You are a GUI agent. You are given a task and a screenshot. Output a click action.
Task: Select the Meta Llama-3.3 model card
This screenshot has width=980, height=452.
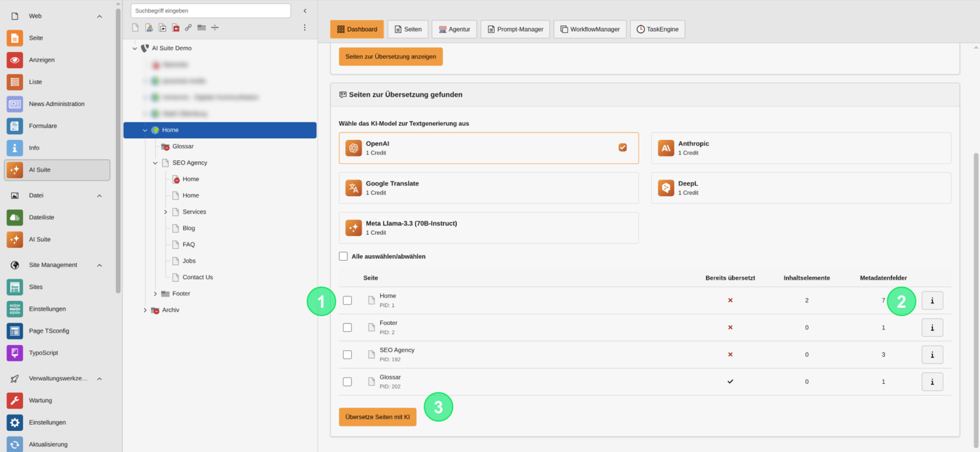[x=489, y=228]
